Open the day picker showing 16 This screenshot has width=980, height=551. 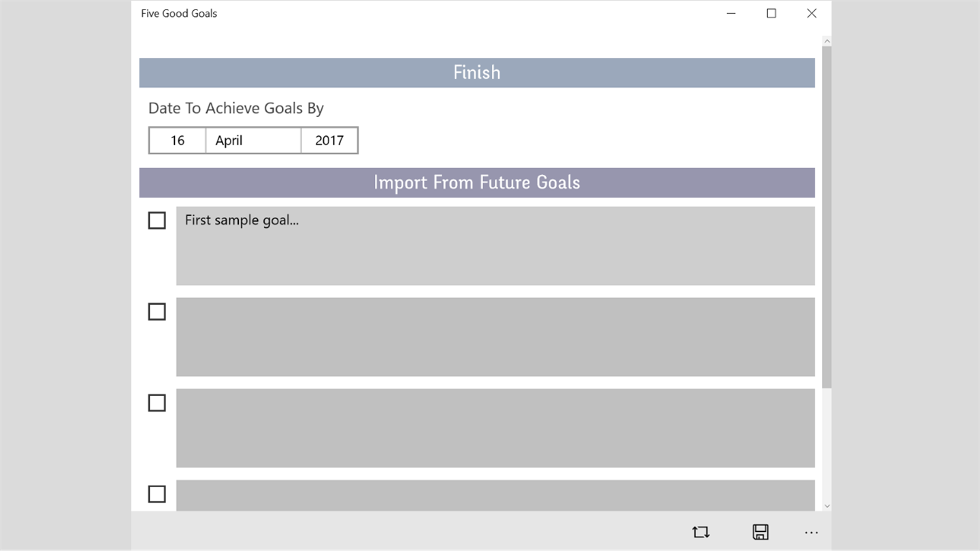(x=178, y=140)
